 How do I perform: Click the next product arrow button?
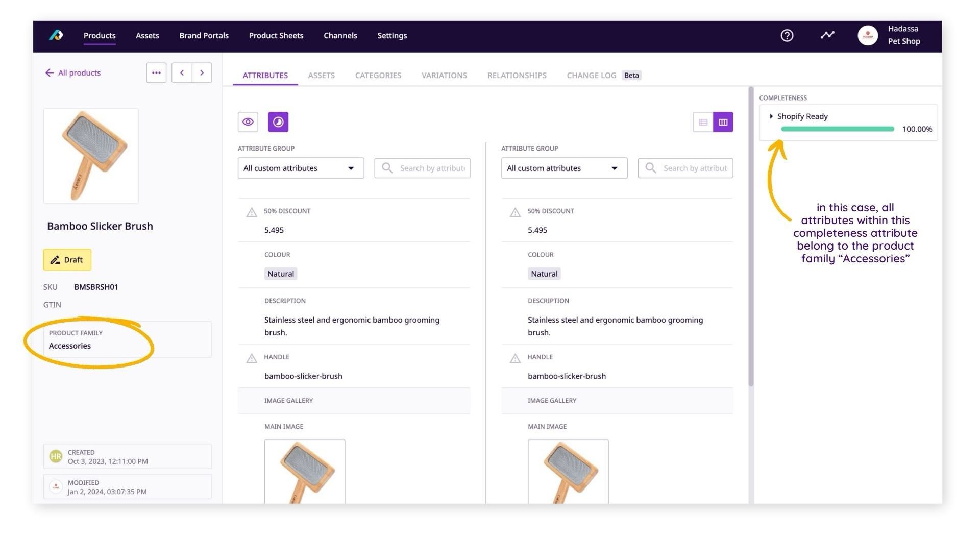point(202,72)
